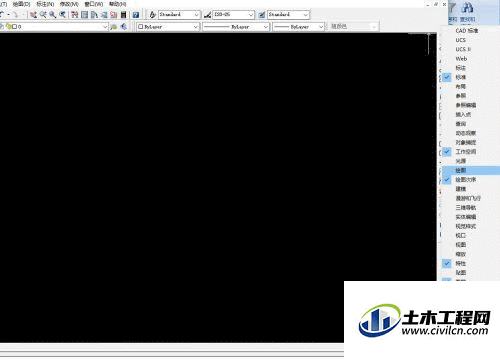Viewport: 500px width, 361px height.
Task: Click the Text Style icon
Action: 152,15
